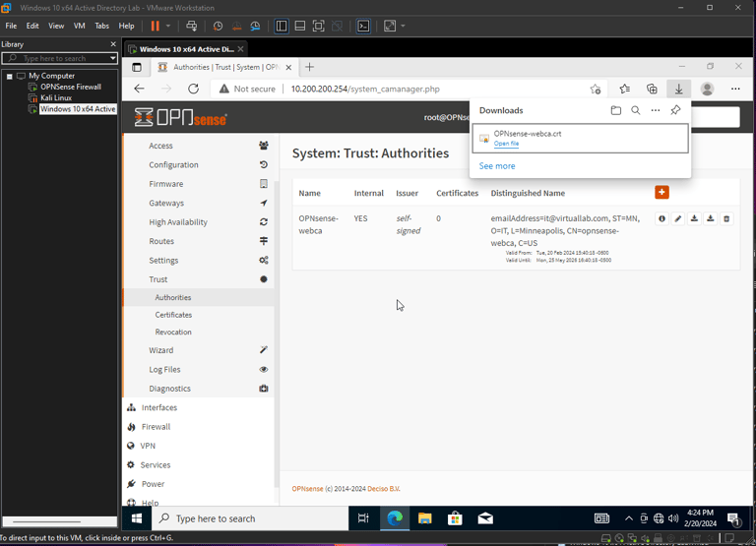
Task: Open the Edge downloads toolbar button
Action: (678, 90)
